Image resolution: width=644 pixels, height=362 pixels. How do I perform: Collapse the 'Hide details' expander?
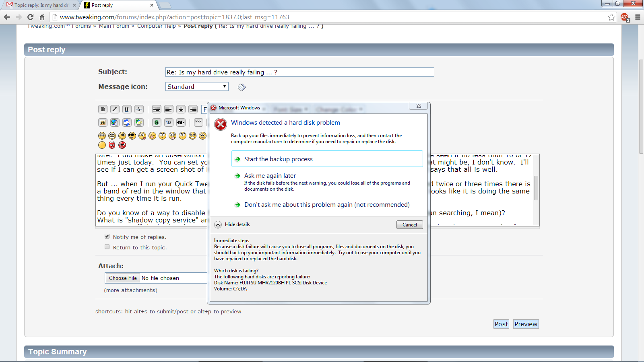[x=218, y=224]
